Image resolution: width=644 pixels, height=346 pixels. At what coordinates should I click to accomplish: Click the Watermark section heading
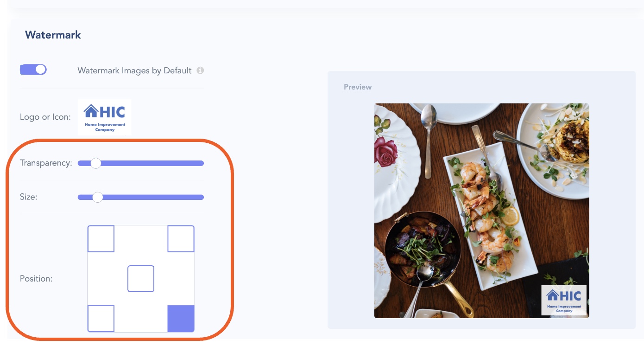click(53, 35)
